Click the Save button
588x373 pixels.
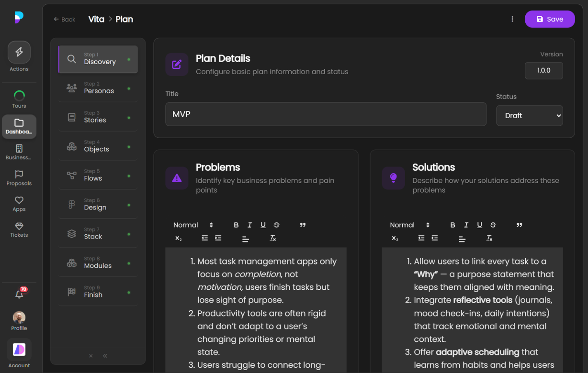[550, 19]
